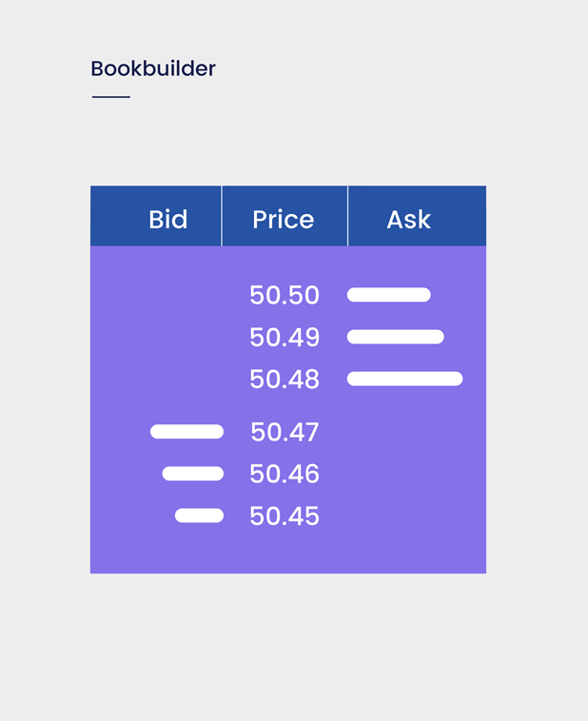Click the bid bar at 50.47

[186, 432]
